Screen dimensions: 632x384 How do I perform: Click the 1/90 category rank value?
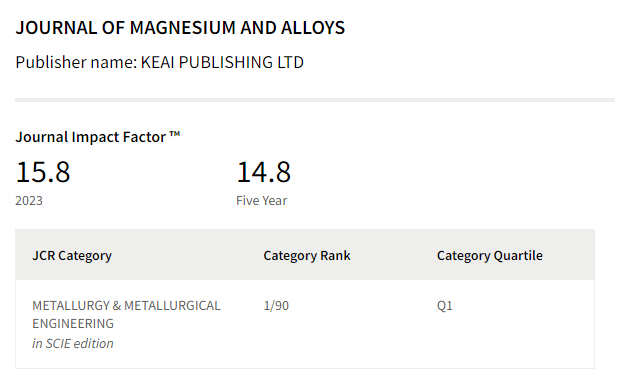276,305
